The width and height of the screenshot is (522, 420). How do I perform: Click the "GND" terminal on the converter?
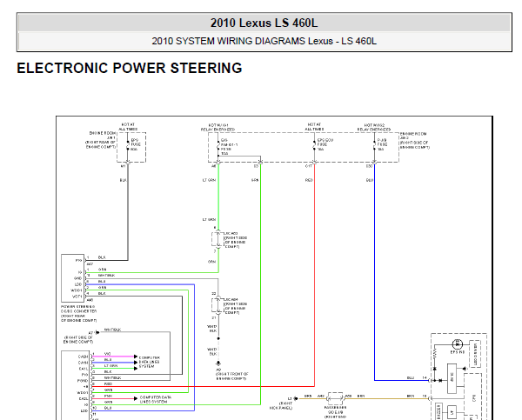tap(78, 278)
